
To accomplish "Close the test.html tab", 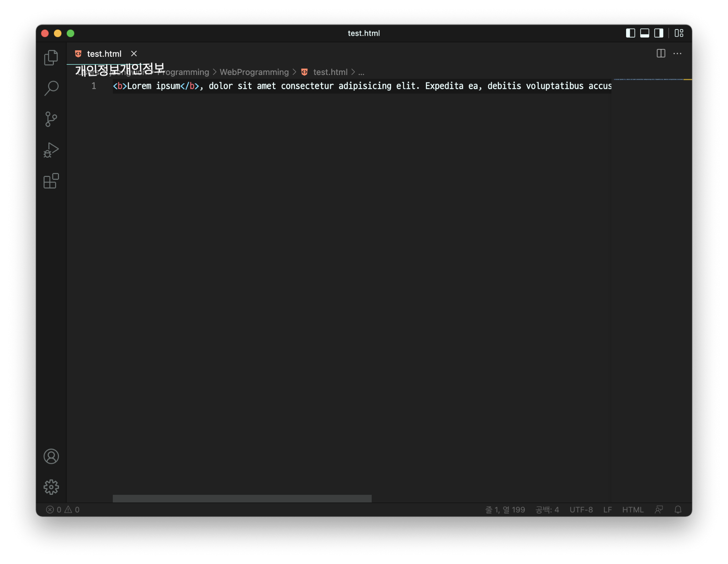I will point(134,54).
